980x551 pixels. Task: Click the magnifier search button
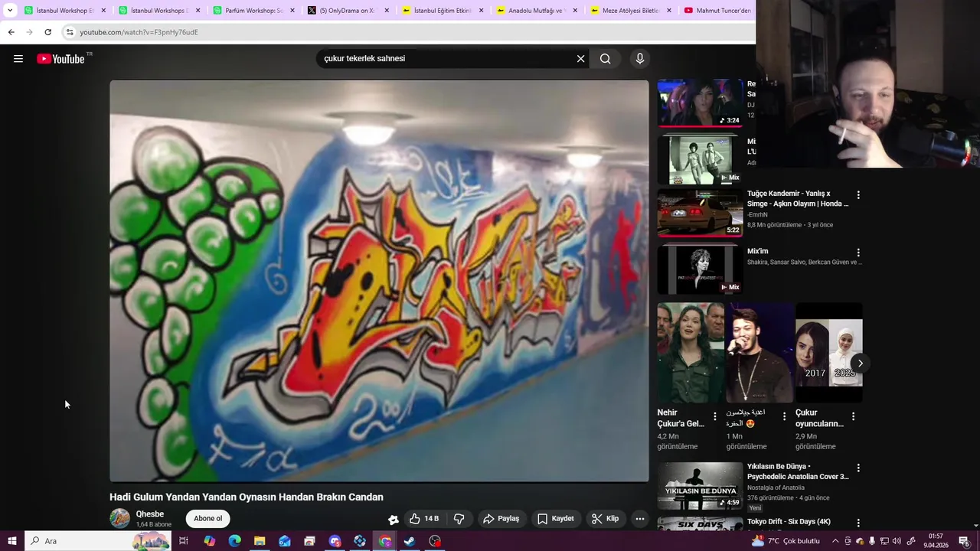[605, 59]
